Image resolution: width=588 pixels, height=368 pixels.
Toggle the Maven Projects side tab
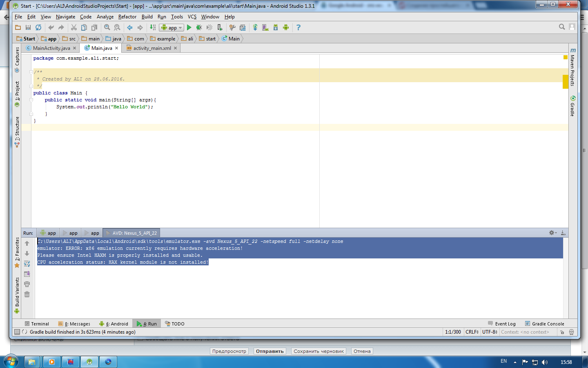(573, 67)
